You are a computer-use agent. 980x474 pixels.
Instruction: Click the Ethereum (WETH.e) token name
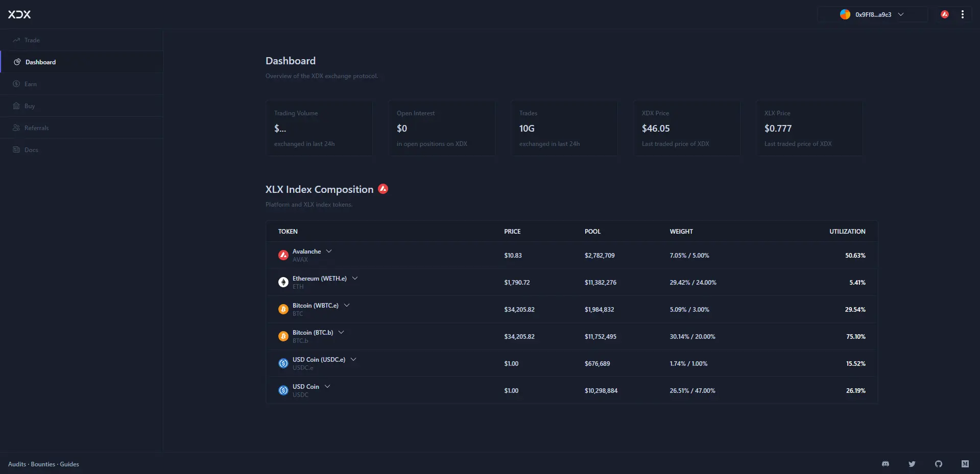(x=319, y=279)
